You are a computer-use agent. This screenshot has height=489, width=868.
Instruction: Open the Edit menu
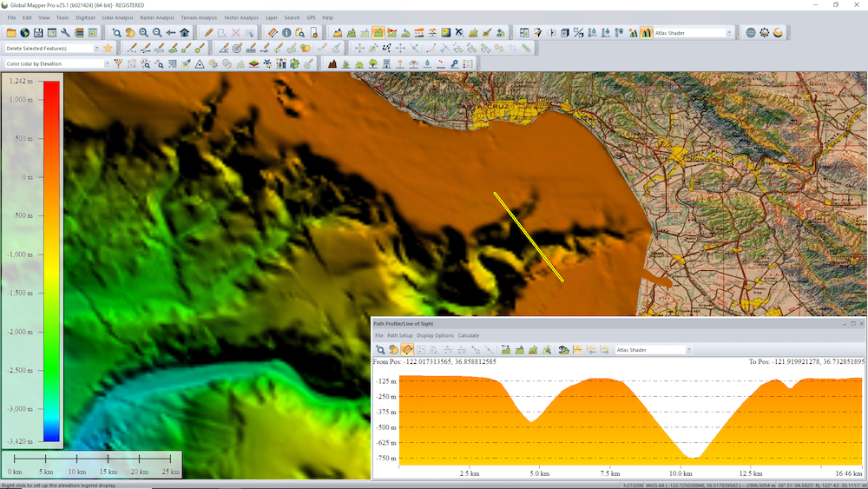[27, 17]
